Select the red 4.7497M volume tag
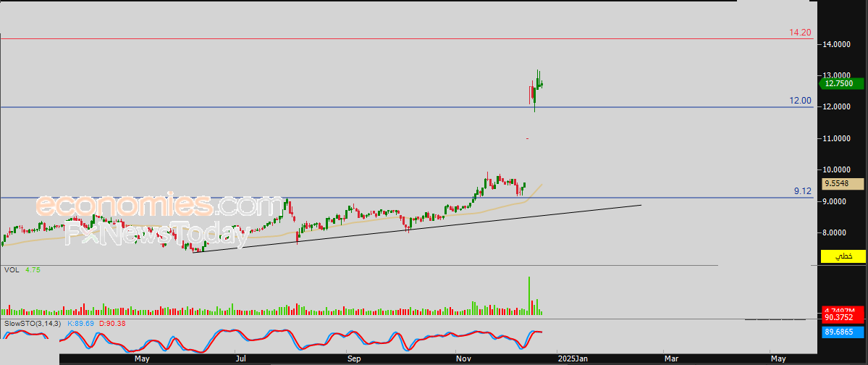This screenshot has height=365, width=868. tap(843, 310)
